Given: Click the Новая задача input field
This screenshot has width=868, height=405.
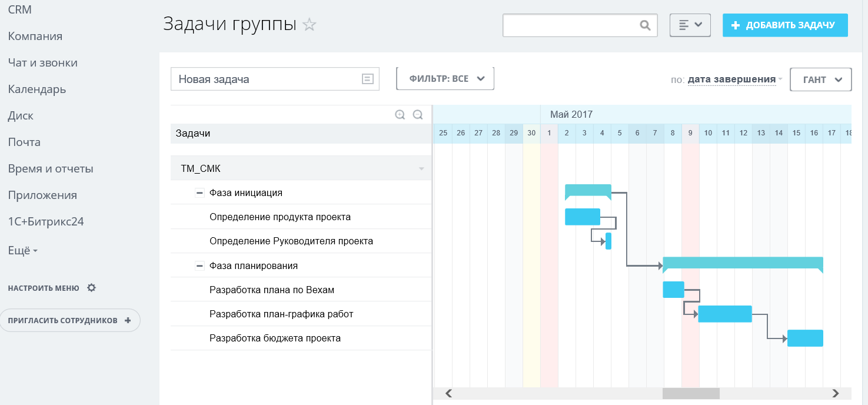Looking at the screenshot, I should pyautogui.click(x=265, y=79).
